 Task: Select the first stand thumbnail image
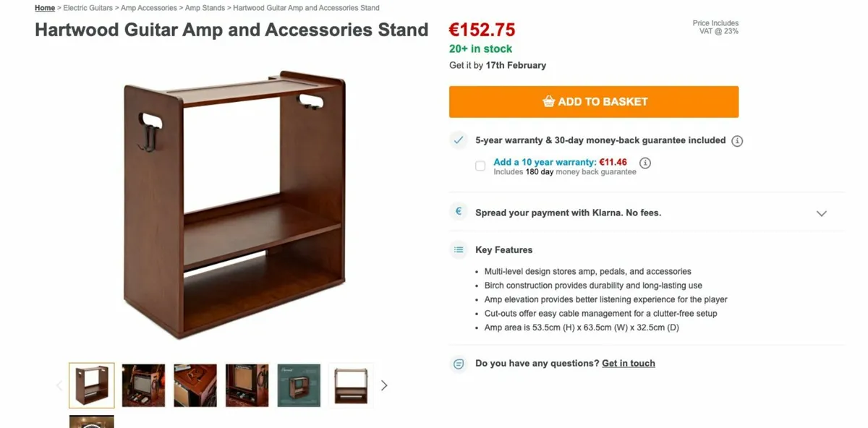91,385
